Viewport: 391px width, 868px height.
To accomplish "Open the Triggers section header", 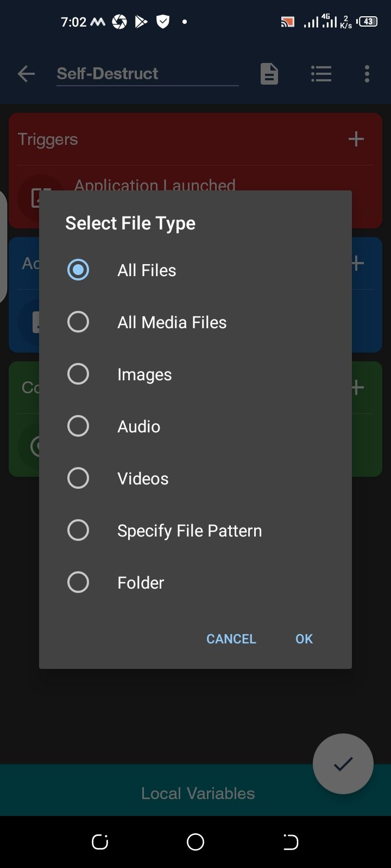I will (48, 139).
